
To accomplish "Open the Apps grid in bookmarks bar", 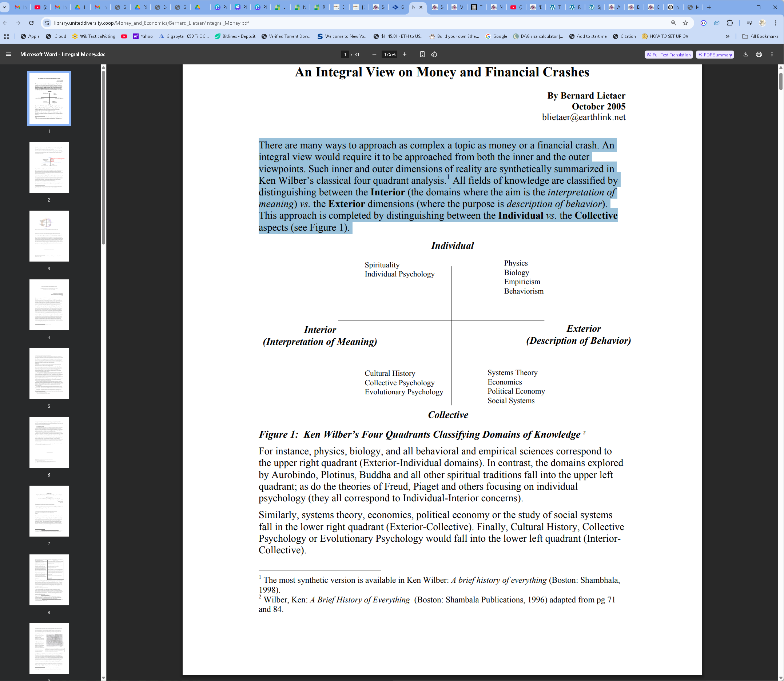I will click(x=7, y=36).
